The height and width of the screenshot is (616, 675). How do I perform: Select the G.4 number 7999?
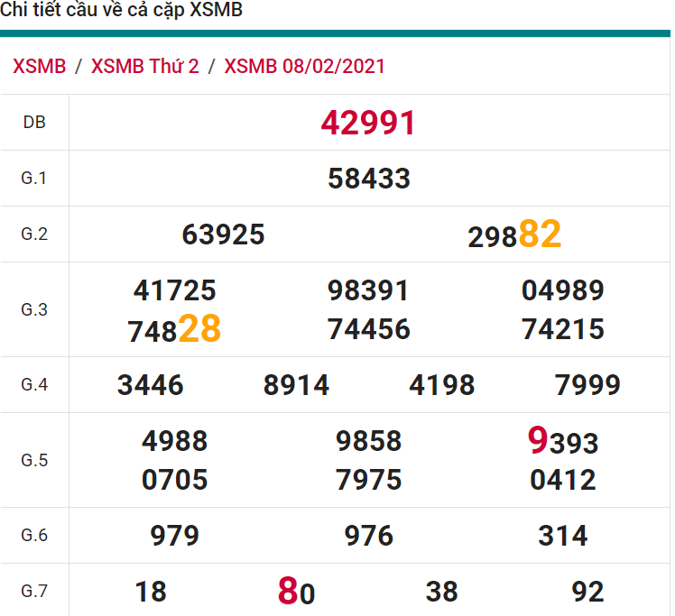click(587, 386)
